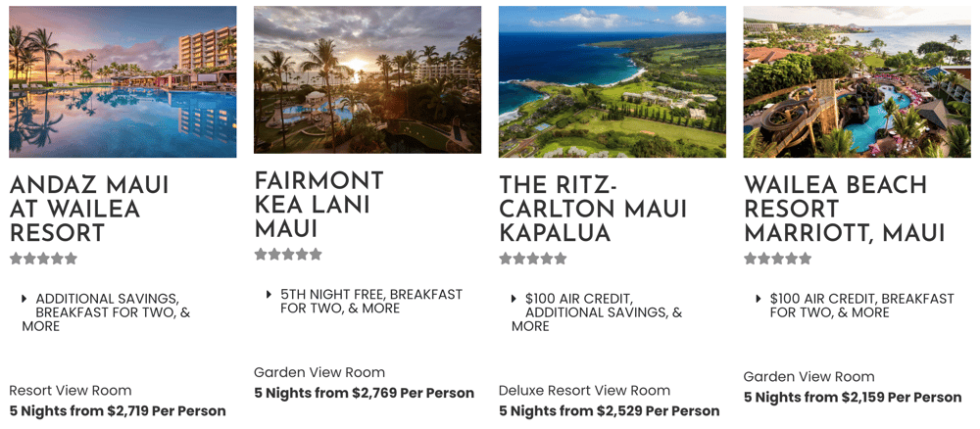Viewport: 980px width, 429px height.
Task: Open the Ritz-Carlton Kapalua coastline photo
Action: [612, 82]
